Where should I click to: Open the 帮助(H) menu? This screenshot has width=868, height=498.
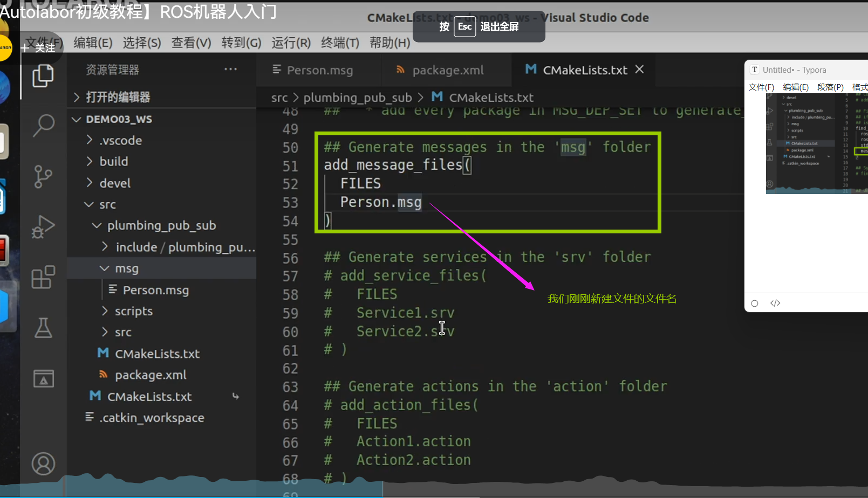(389, 43)
